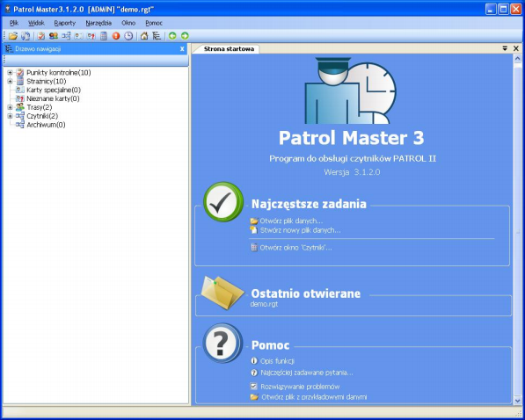This screenshot has height=420, width=525.
Task: Select Nieznane karty(0) tree label
Action: click(53, 98)
